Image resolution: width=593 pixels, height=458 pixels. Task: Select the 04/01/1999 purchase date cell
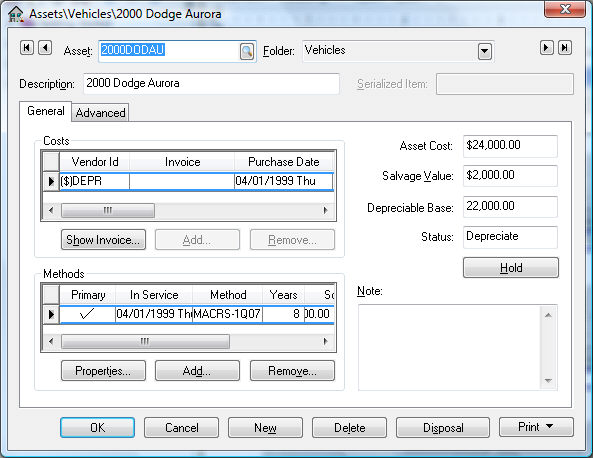[x=284, y=181]
